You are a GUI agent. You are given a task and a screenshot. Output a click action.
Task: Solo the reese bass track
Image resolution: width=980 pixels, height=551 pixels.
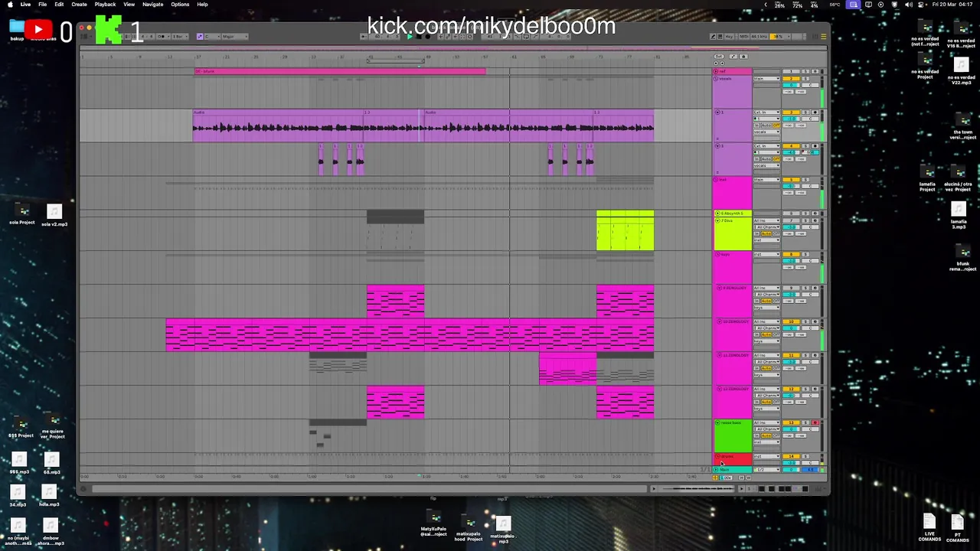805,422
